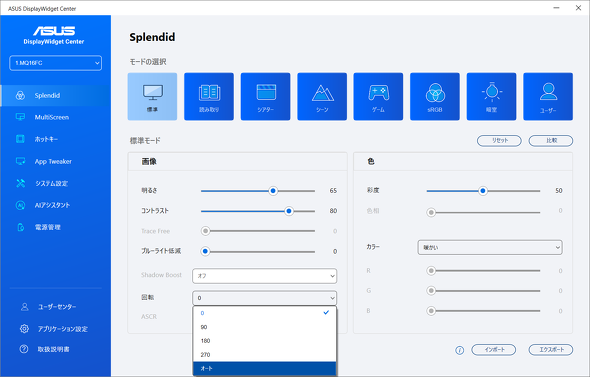The height and width of the screenshot is (377, 590).
Task: Open the color temperature (カラー) dropdown
Action: pos(490,247)
